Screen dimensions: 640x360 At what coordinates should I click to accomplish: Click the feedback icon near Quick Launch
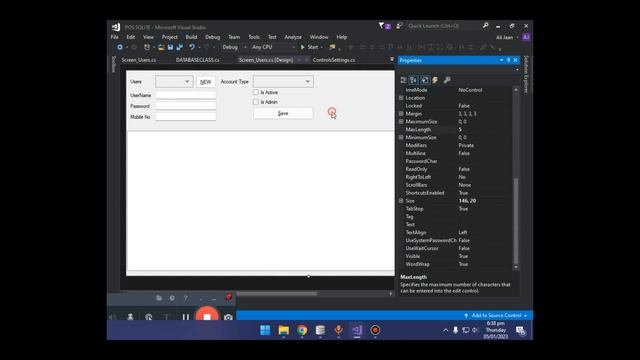pos(399,26)
